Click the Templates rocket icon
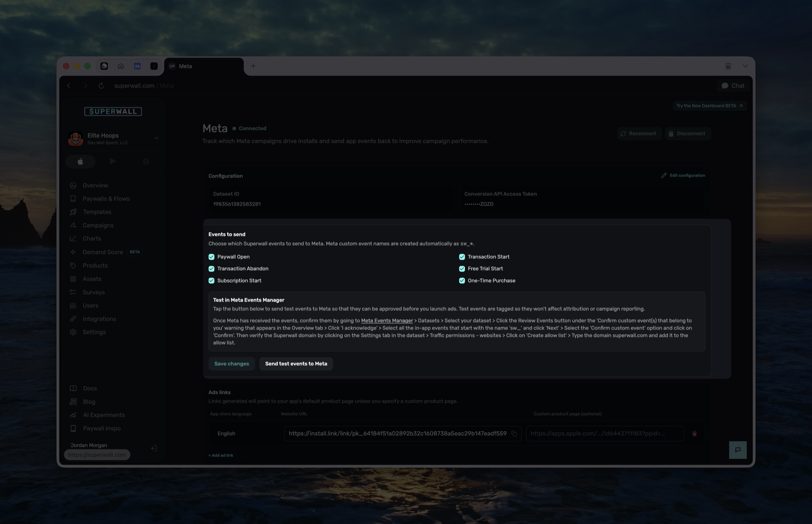Image resolution: width=812 pixels, height=524 pixels. click(x=73, y=212)
